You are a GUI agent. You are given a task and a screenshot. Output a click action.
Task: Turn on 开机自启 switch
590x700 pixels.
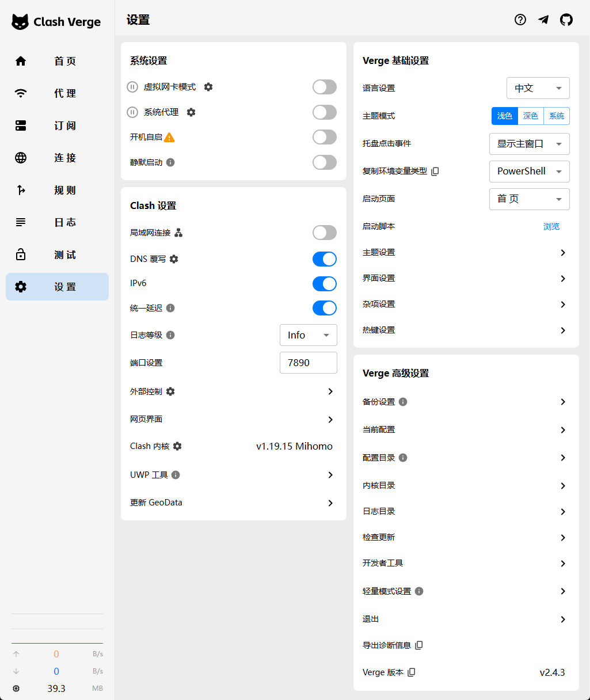coord(325,137)
